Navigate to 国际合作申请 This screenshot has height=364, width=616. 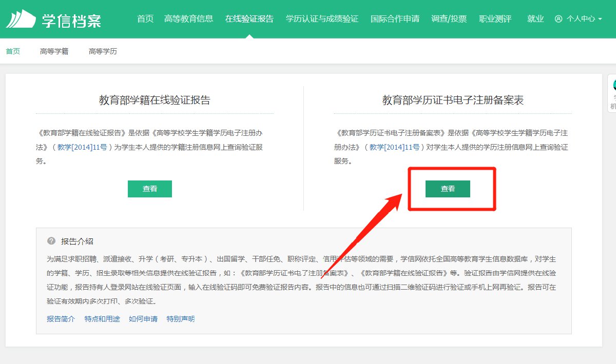(395, 19)
